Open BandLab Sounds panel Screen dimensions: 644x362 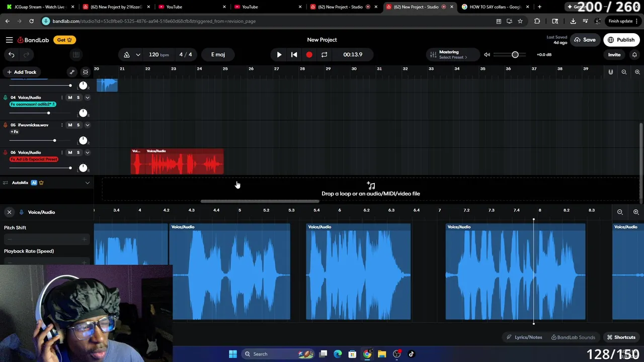[573, 337]
